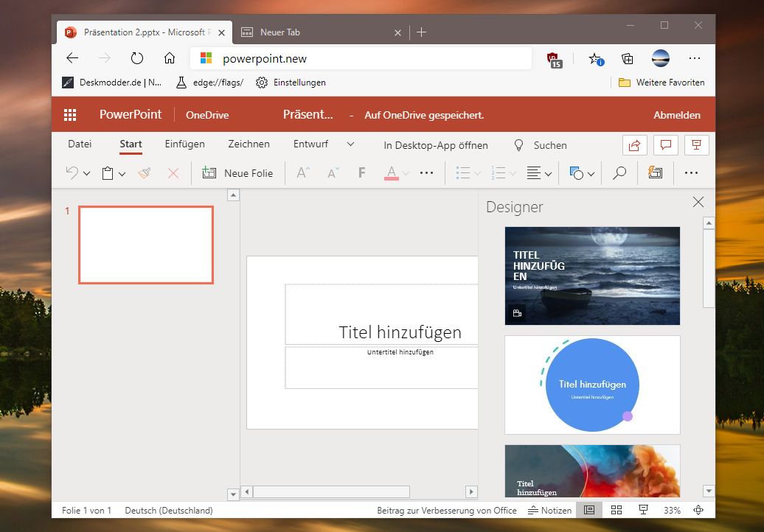Switch to Slide Sorter view

click(617, 510)
